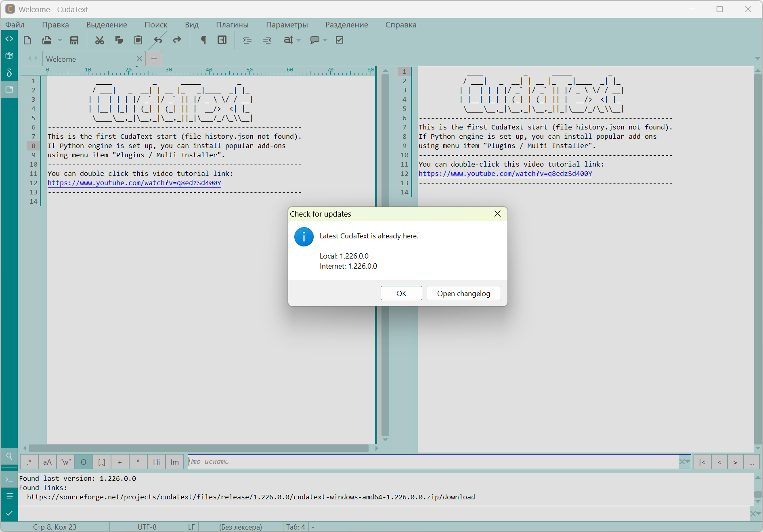Screen dimensions: 763x532
Task: Click the horizontal scrollbar of left editor
Action: (x=198, y=448)
